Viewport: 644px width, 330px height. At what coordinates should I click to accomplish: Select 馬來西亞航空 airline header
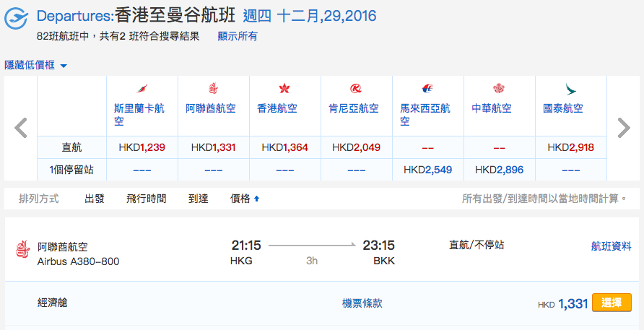click(425, 115)
